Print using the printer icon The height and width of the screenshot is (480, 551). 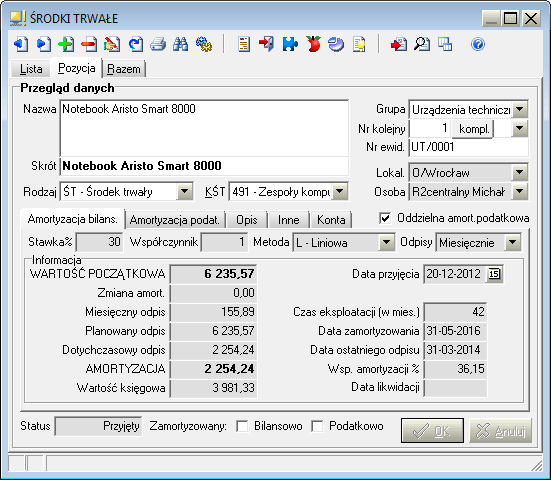(x=158, y=45)
